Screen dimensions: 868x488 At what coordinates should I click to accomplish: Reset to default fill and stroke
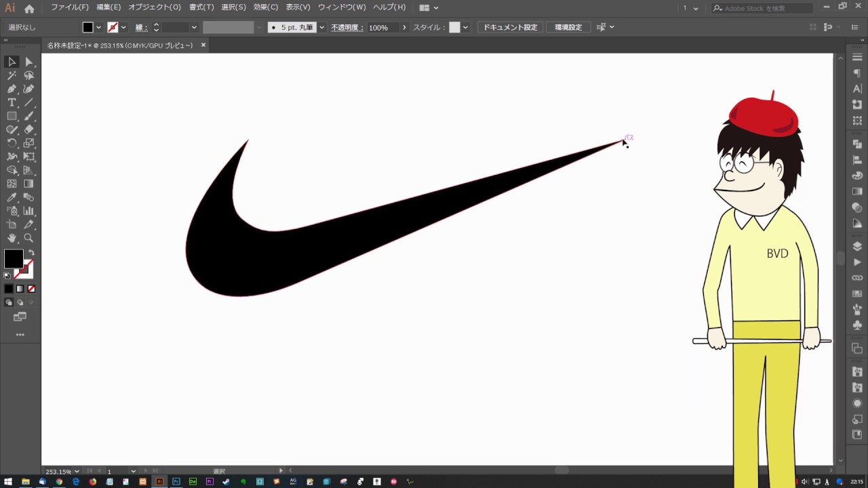point(7,275)
